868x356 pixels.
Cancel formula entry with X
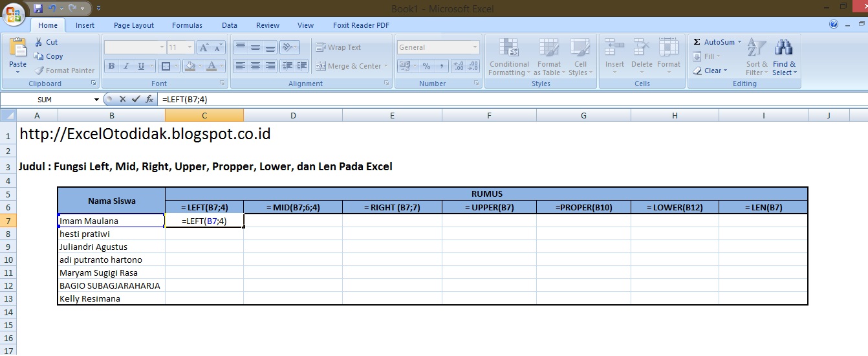tap(122, 99)
